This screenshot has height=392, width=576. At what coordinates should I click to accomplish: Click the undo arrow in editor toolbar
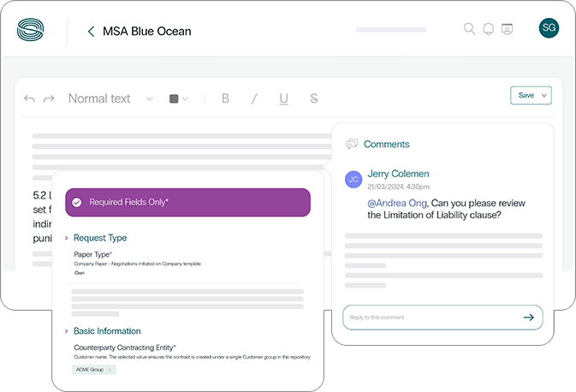[x=30, y=99]
